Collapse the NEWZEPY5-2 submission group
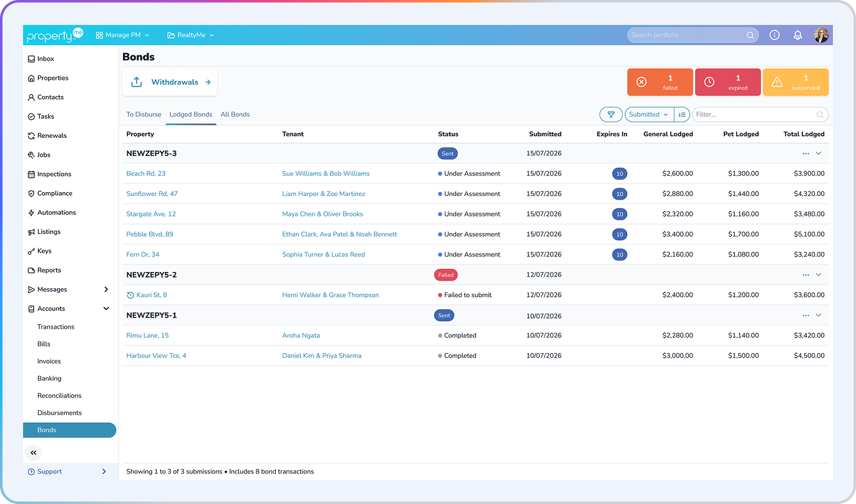 tap(819, 275)
